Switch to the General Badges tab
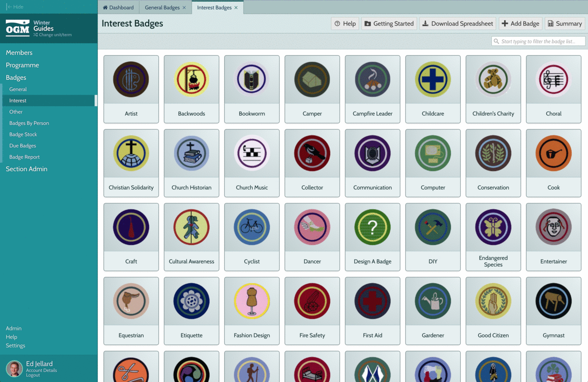The width and height of the screenshot is (588, 382). [x=162, y=7]
